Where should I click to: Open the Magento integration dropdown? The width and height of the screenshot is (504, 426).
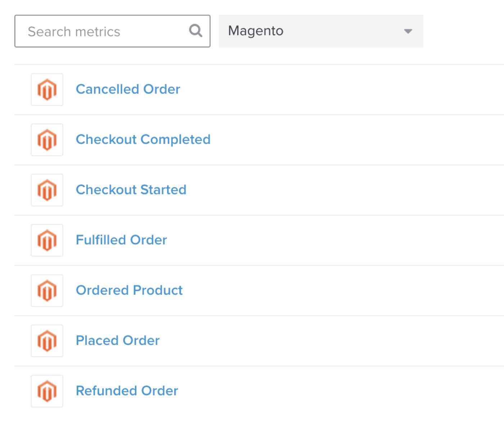(320, 31)
